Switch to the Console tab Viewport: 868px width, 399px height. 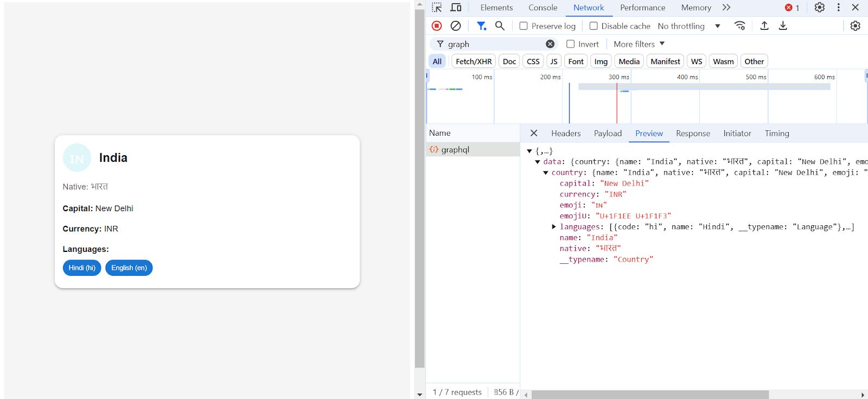(x=542, y=8)
